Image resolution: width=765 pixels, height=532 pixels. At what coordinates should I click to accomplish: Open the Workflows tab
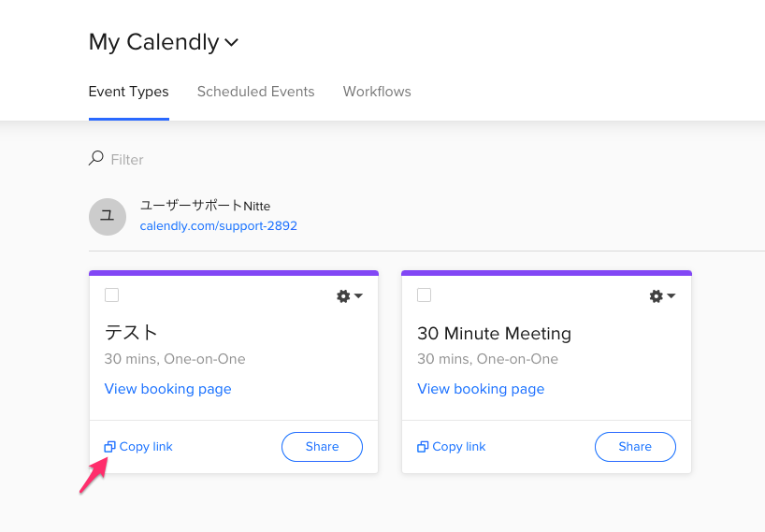[x=377, y=92]
